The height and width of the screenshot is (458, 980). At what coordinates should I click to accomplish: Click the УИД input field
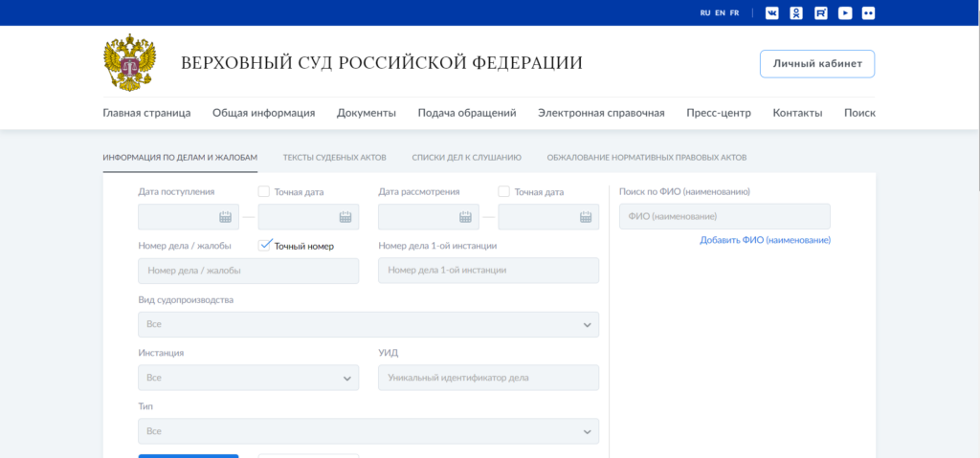(x=488, y=378)
